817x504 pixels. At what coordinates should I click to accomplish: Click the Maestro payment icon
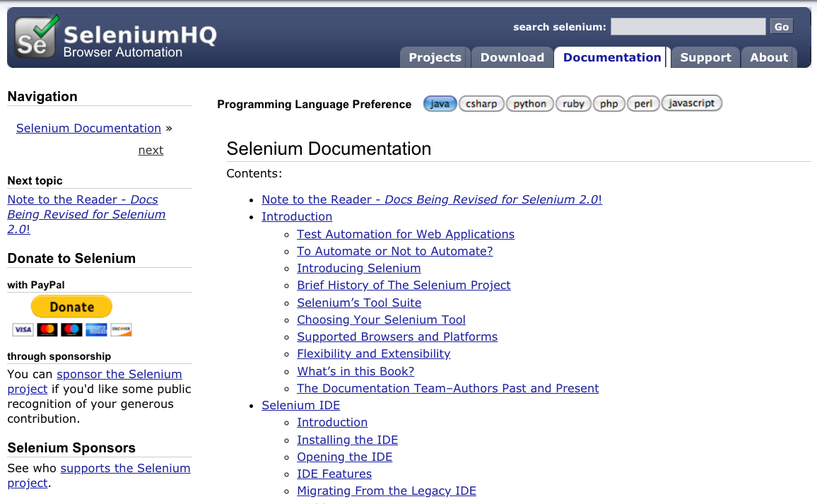71,329
